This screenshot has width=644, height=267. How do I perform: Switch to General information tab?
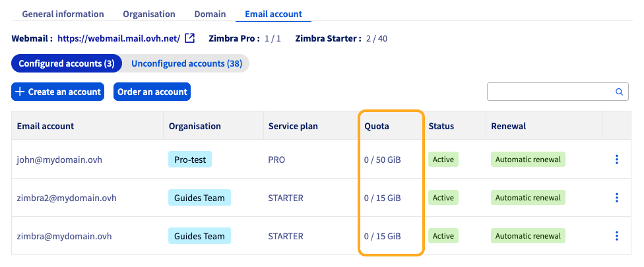[x=63, y=14]
